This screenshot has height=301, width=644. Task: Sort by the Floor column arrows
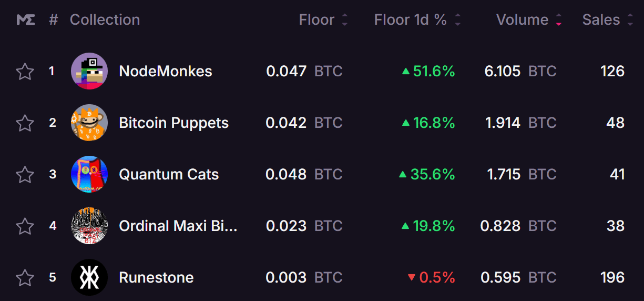pyautogui.click(x=345, y=20)
